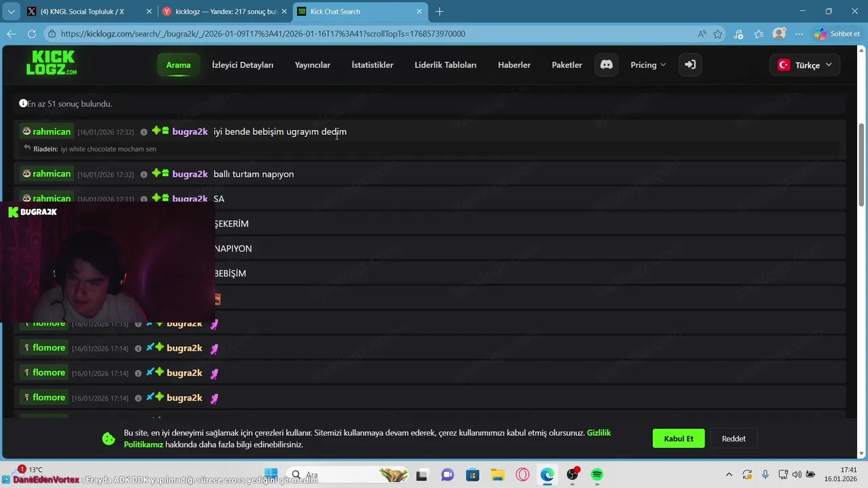This screenshot has height=488, width=868.
Task: Open the read aloud icon in address bar
Action: click(x=702, y=34)
